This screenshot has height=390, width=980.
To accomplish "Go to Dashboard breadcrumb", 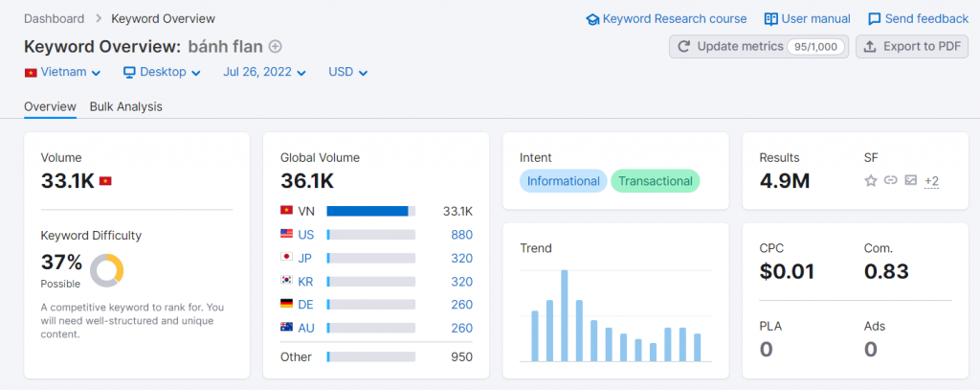I will [55, 19].
